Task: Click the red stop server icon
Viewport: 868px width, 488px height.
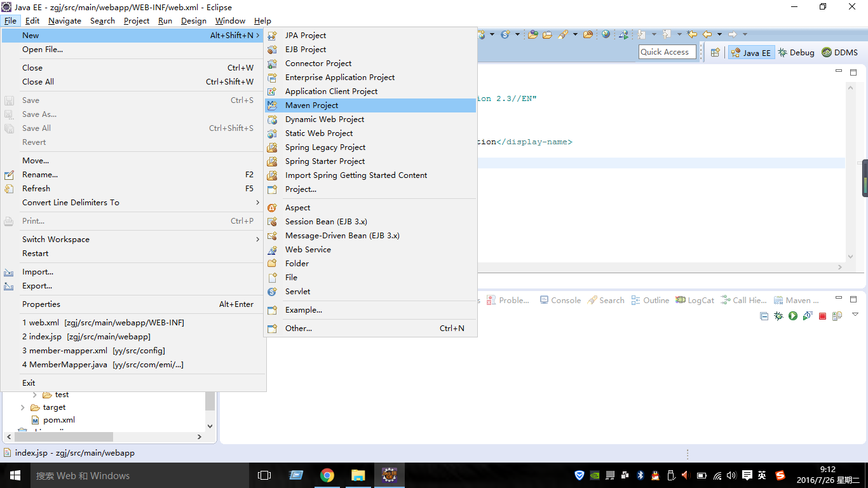Action: tap(822, 316)
